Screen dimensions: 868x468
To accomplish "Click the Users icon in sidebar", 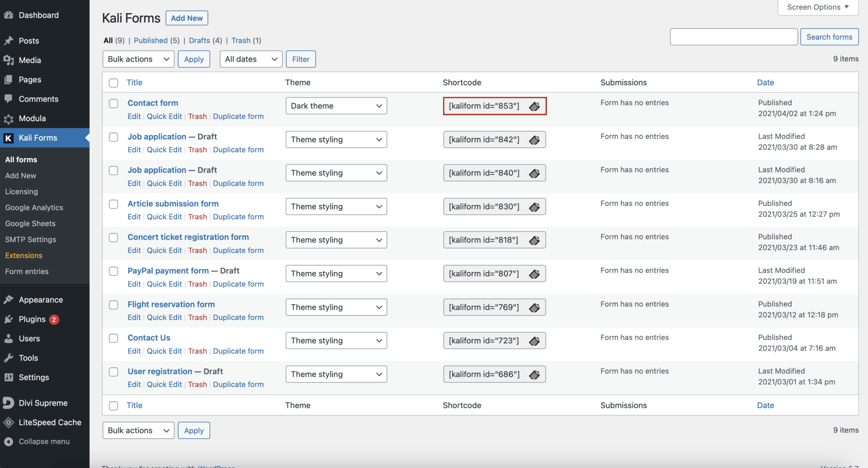I will (8, 339).
